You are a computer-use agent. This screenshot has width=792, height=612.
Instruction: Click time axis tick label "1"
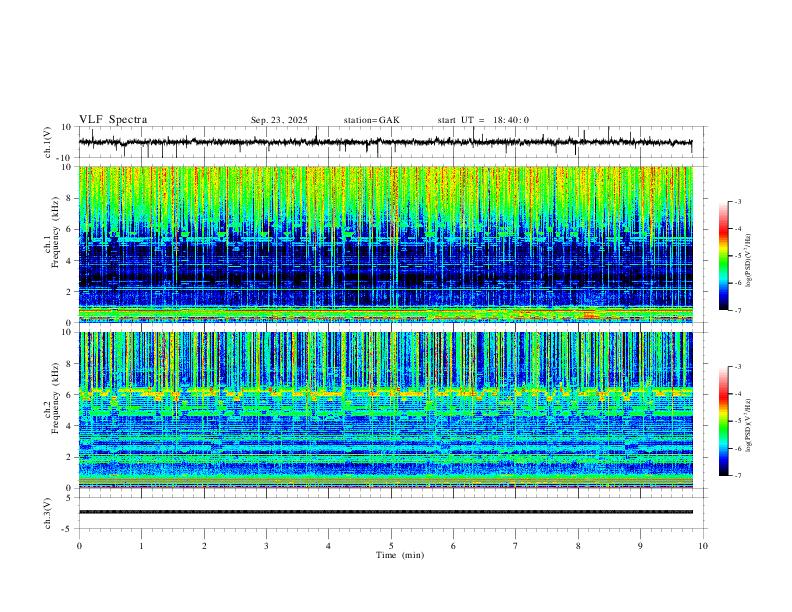click(141, 546)
